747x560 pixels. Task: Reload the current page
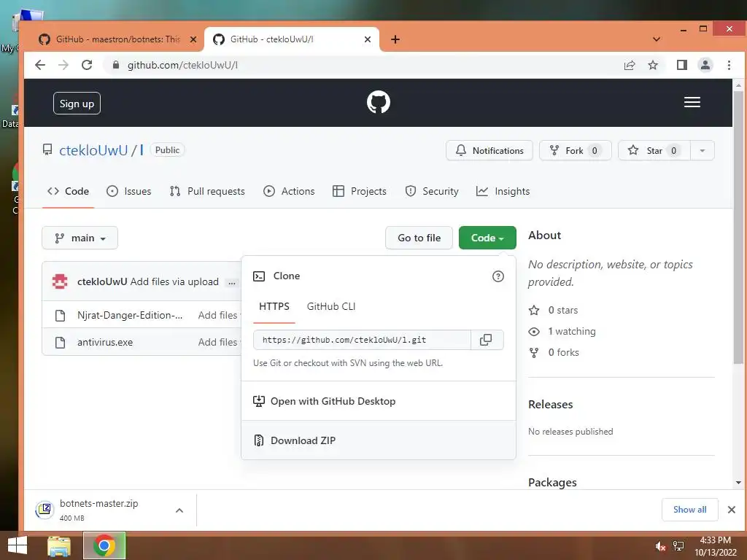(x=87, y=65)
